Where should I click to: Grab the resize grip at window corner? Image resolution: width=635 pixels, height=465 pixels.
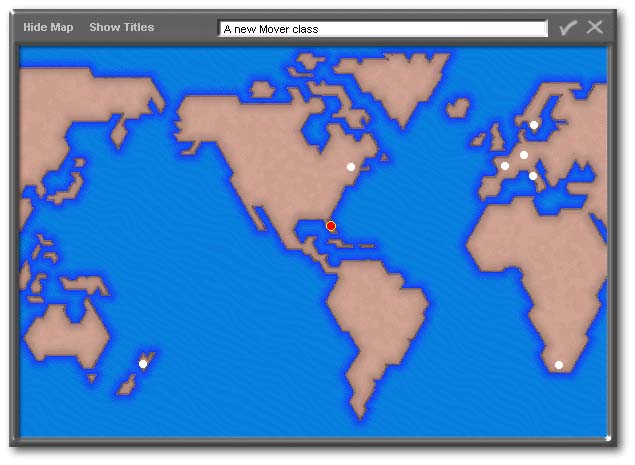coord(607,438)
